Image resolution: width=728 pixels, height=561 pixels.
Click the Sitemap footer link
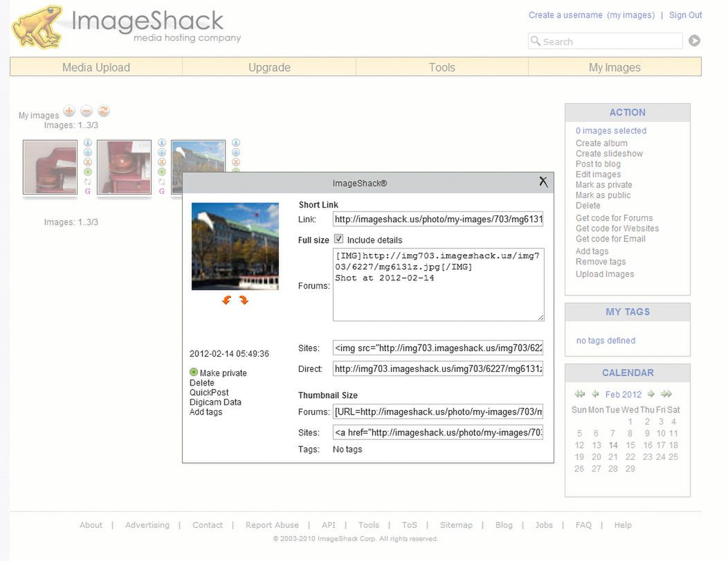tap(456, 525)
